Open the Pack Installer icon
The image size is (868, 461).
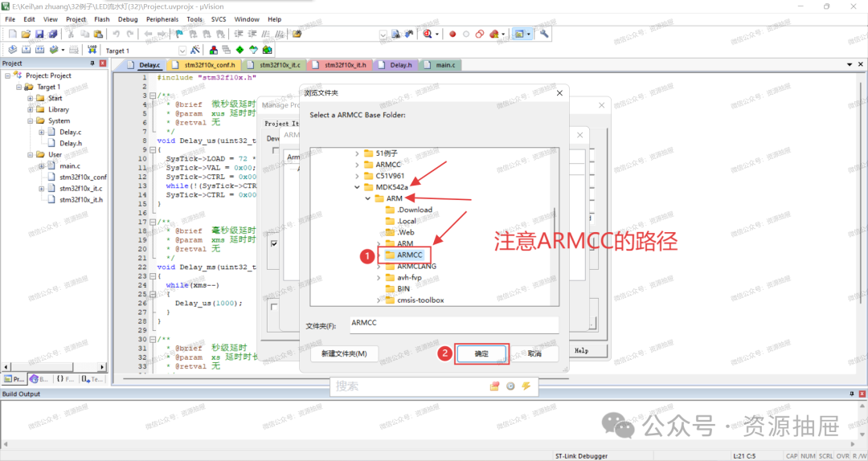(x=268, y=50)
